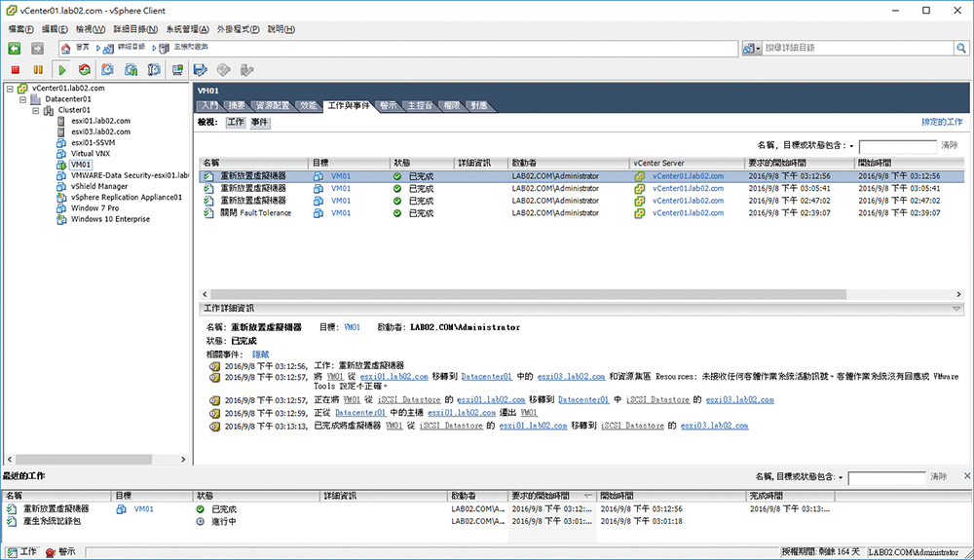Open the filter field dropdown above task list
The image size is (974, 560).
coord(851,146)
